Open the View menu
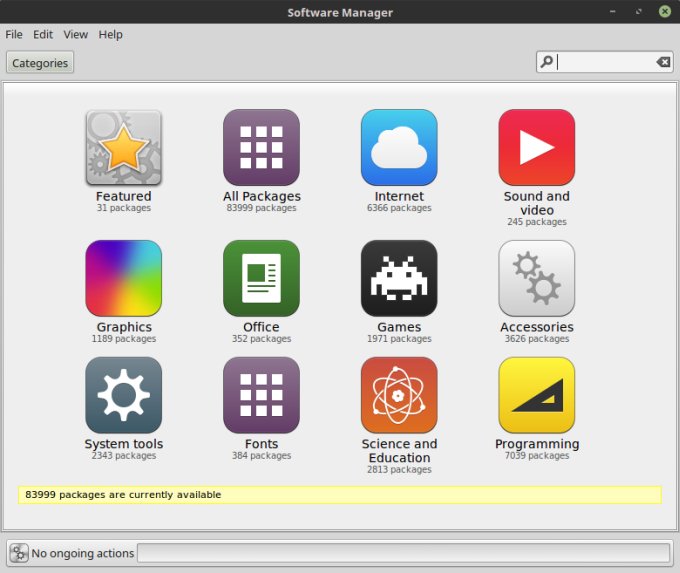680x573 pixels. tap(75, 34)
